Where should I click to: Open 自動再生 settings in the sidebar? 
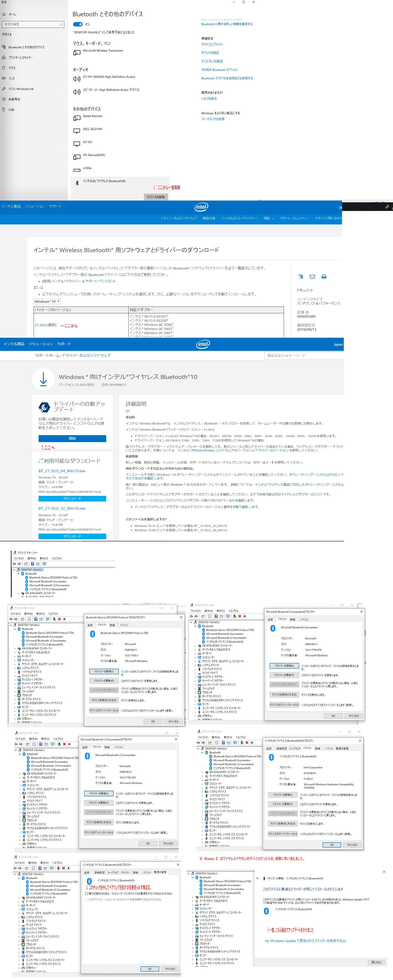(x=11, y=99)
